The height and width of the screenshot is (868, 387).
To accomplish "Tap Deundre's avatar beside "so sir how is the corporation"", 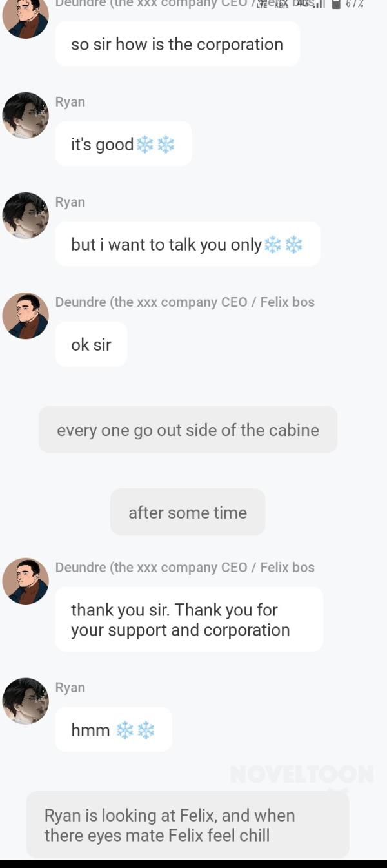I will click(x=25, y=17).
